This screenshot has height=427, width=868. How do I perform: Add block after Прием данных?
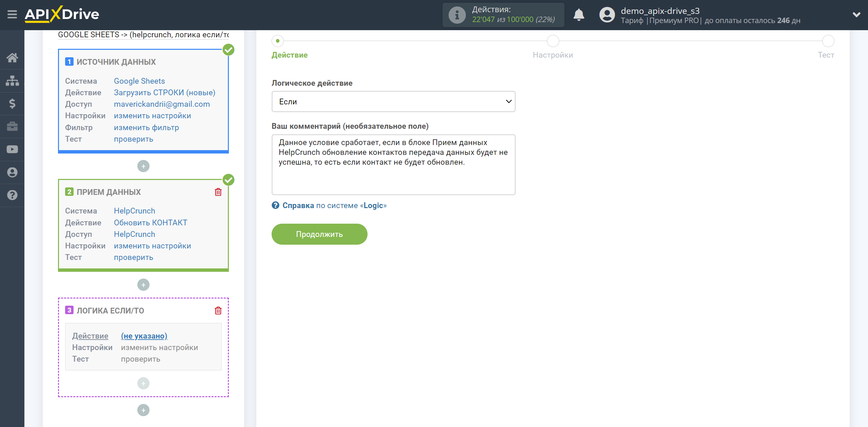click(143, 285)
